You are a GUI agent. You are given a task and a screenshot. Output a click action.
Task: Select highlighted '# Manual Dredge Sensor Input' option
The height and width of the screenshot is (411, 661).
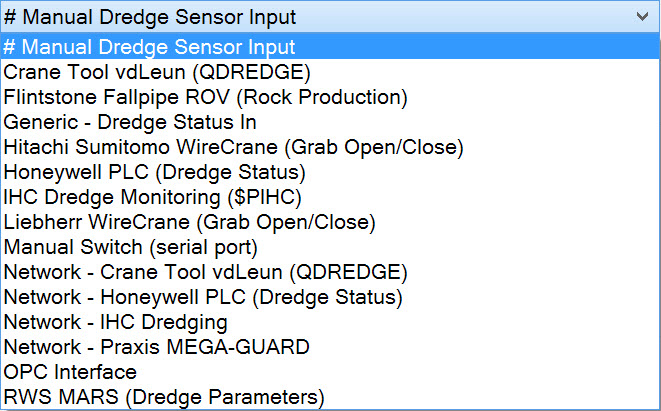[x=150, y=47]
